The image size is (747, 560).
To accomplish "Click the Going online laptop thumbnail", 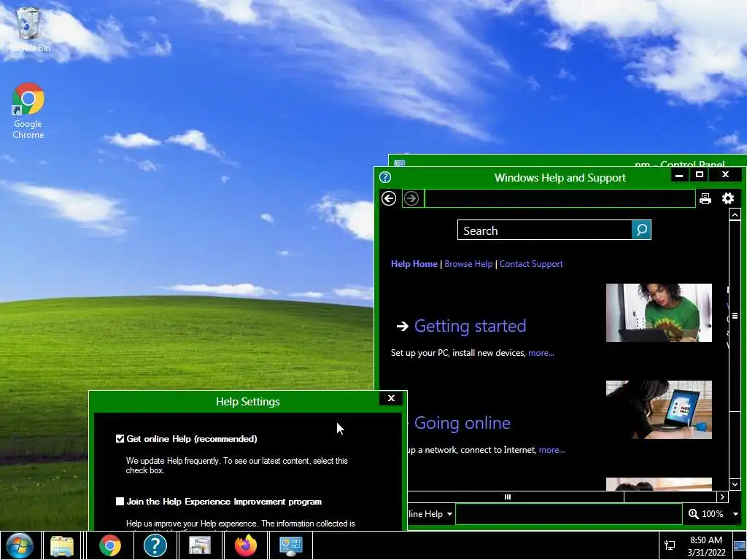I will pyautogui.click(x=659, y=410).
